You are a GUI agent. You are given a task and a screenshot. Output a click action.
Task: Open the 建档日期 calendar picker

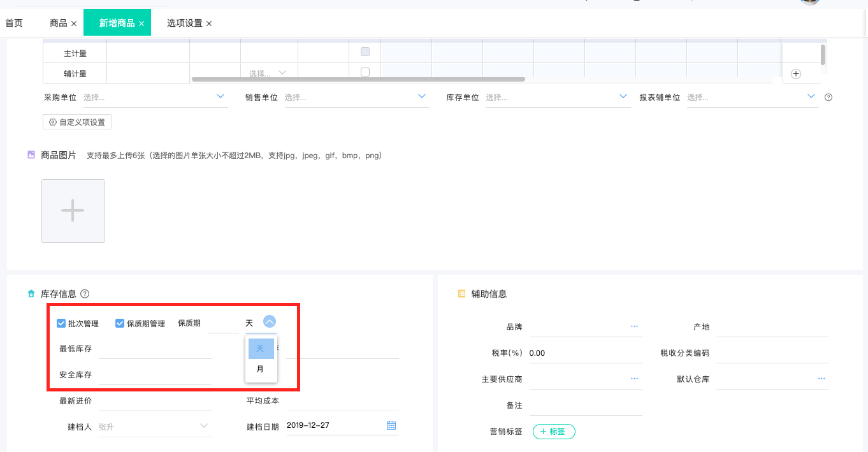(391, 425)
